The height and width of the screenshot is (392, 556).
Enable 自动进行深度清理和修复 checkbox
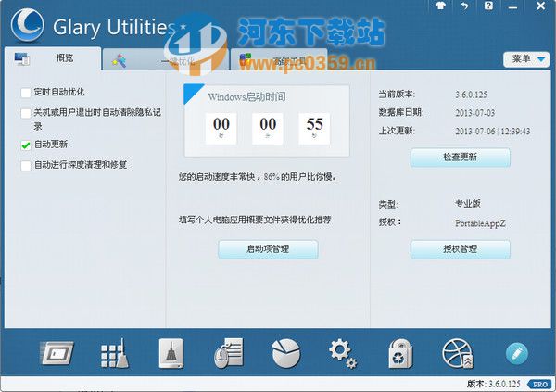[26, 165]
